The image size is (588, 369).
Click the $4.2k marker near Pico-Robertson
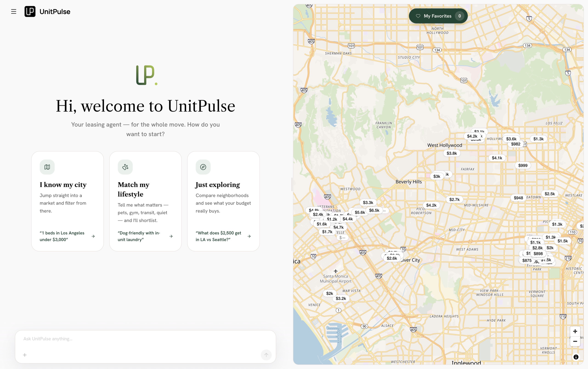pos(431,206)
